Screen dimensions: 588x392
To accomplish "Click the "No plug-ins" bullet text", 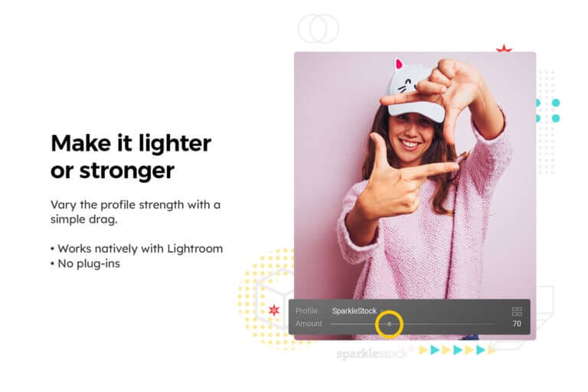I will point(85,263).
